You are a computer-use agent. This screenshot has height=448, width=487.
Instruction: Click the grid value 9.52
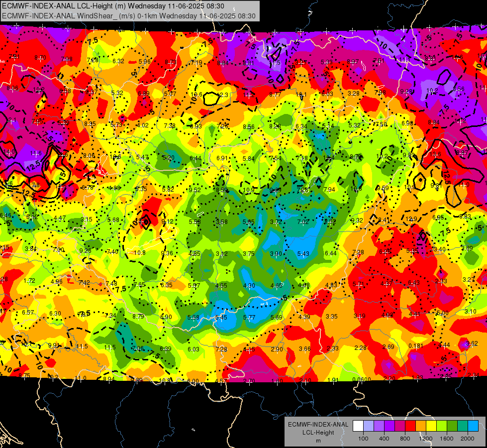click(x=195, y=190)
